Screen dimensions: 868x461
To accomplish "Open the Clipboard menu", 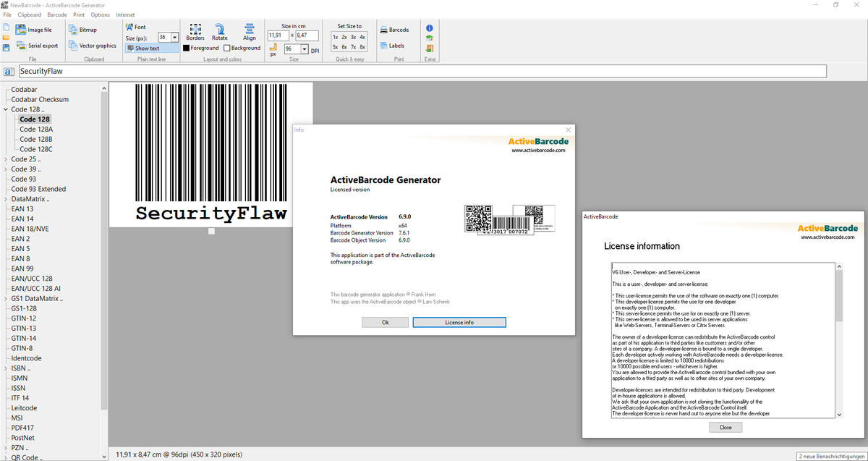I will click(x=30, y=14).
